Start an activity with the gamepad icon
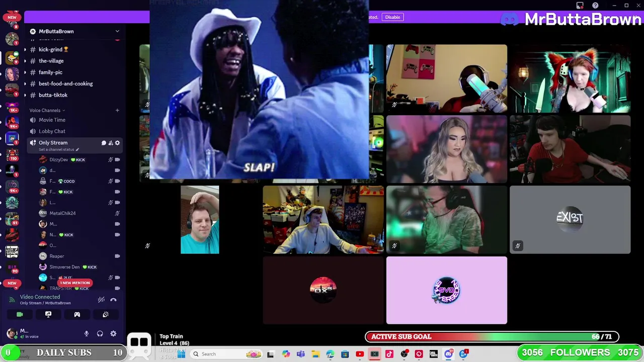 tap(77, 314)
